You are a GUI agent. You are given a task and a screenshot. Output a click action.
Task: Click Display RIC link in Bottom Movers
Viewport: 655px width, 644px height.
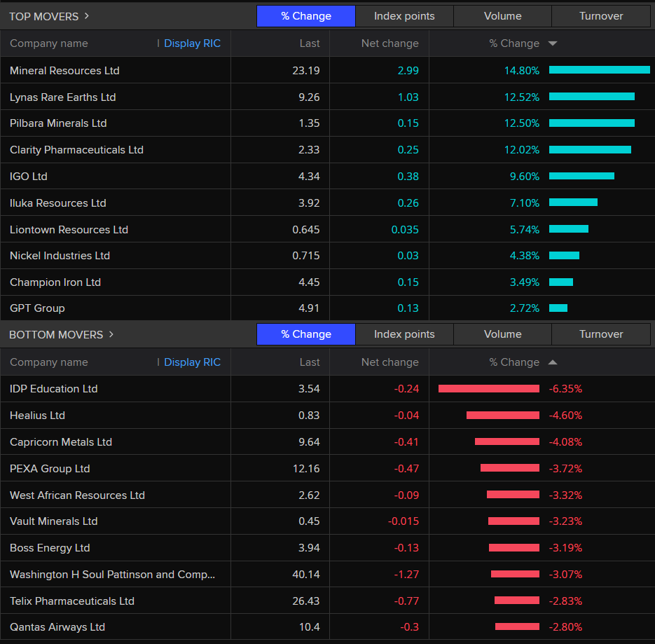192,362
